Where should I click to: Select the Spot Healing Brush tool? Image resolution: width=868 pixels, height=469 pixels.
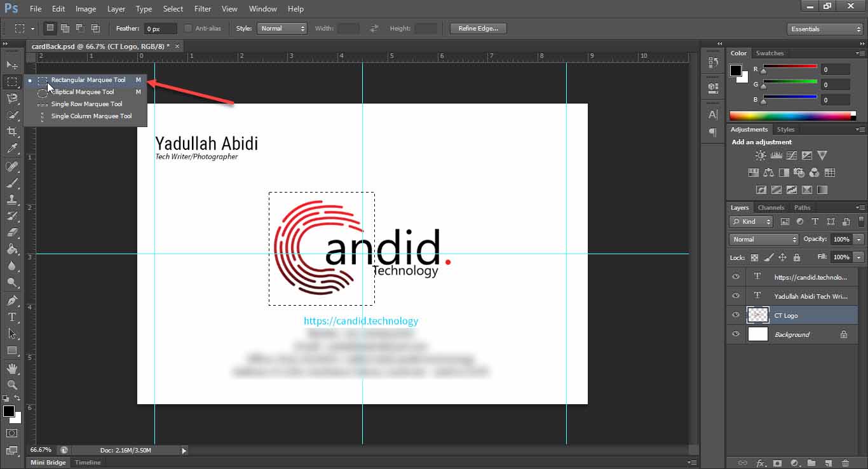click(12, 167)
